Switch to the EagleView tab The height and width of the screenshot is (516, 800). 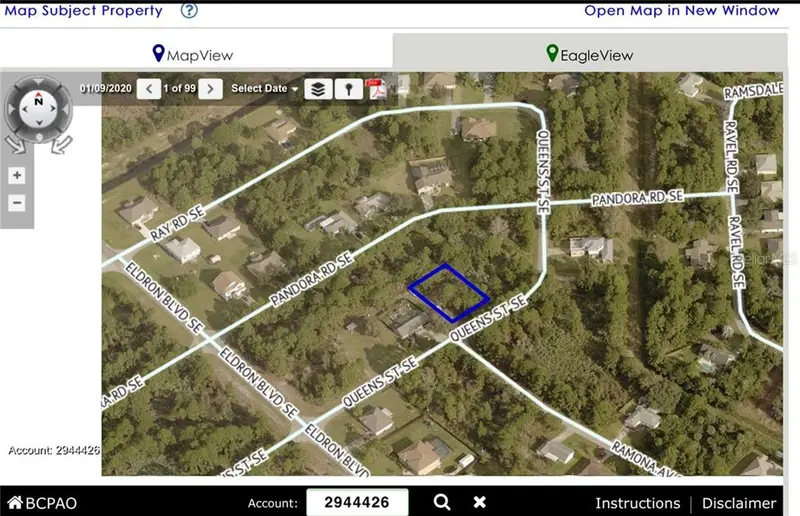click(590, 54)
